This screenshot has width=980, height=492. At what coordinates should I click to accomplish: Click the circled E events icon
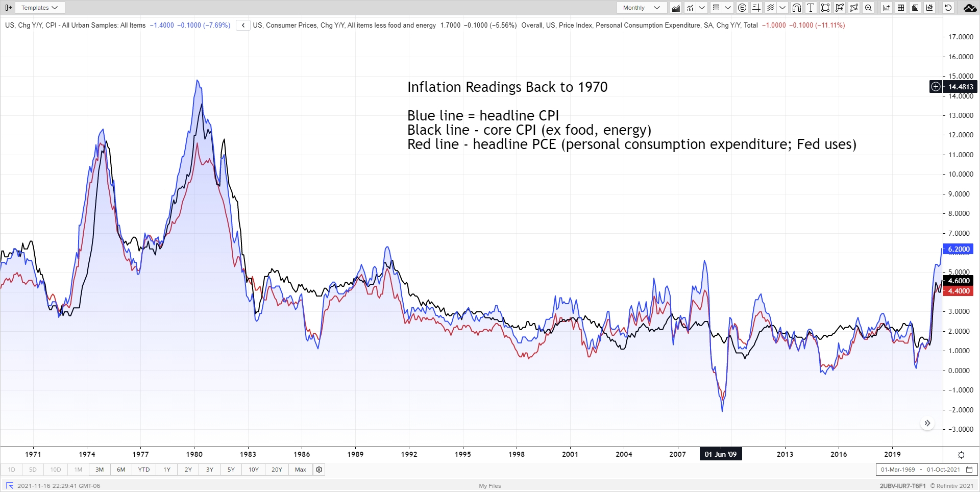point(742,8)
